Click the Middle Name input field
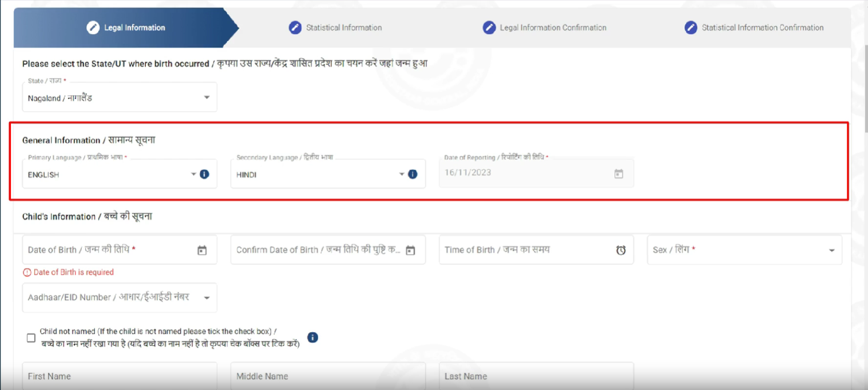The image size is (868, 390). [328, 376]
